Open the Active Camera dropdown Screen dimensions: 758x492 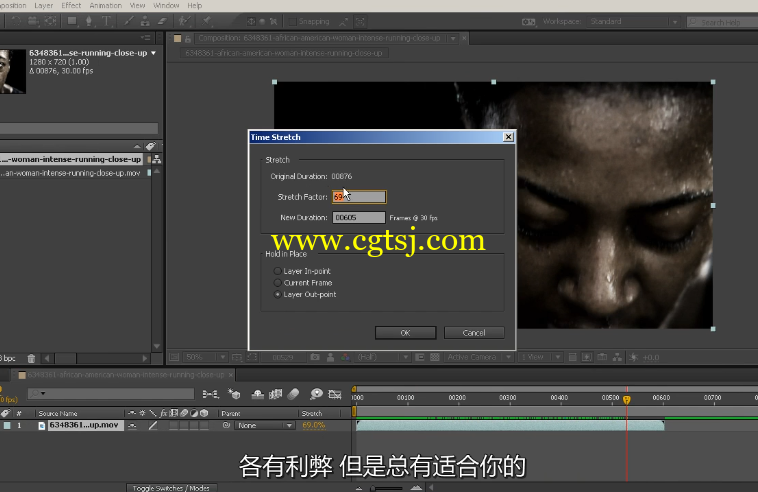tap(478, 357)
